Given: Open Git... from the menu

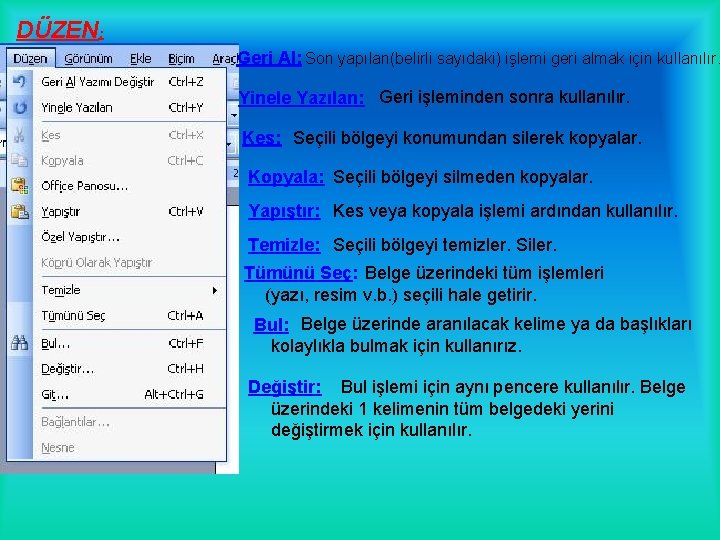Looking at the screenshot, I should coord(129,394).
